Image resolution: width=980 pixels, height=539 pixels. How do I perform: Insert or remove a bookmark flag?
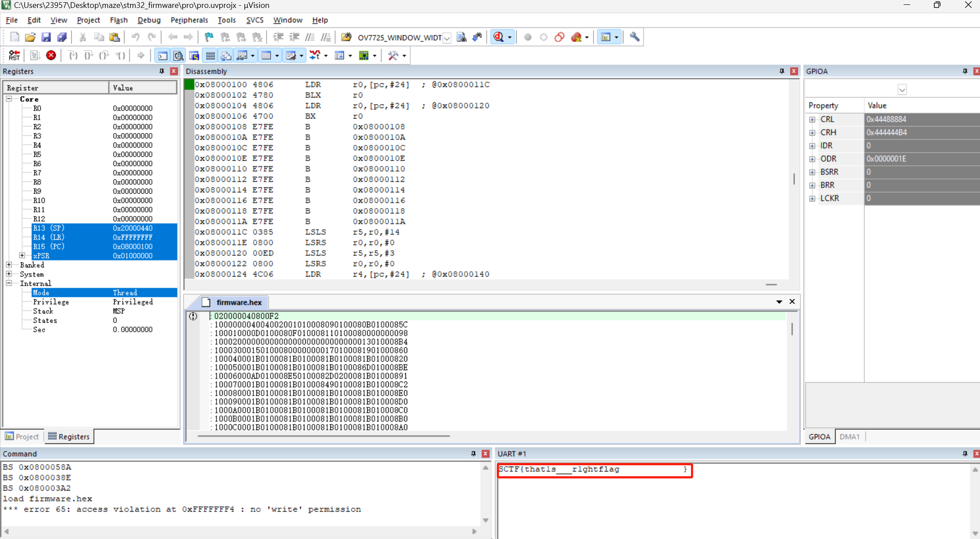tap(209, 37)
